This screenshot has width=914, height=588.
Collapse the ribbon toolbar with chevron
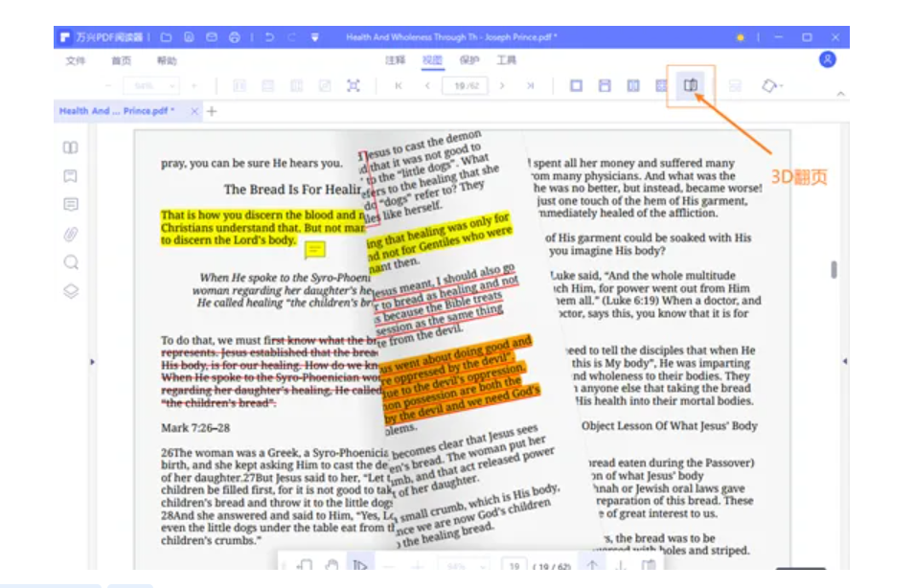(x=841, y=95)
